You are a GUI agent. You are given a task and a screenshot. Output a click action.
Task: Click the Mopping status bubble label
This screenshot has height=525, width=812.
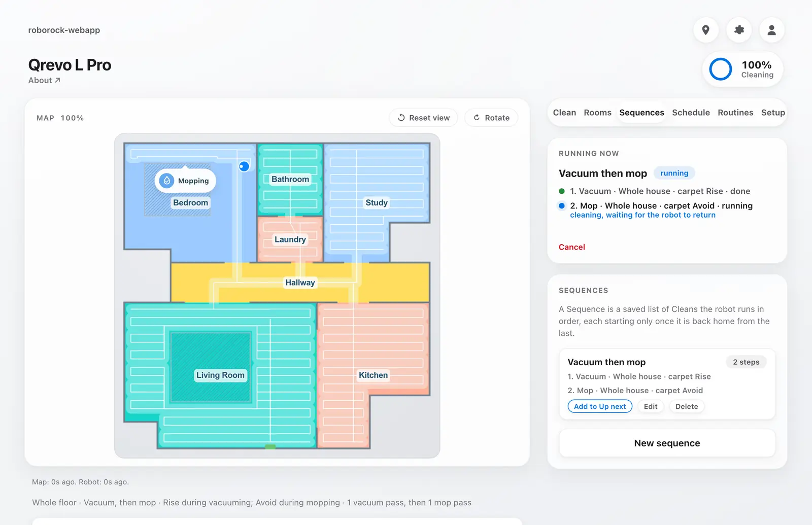(193, 181)
